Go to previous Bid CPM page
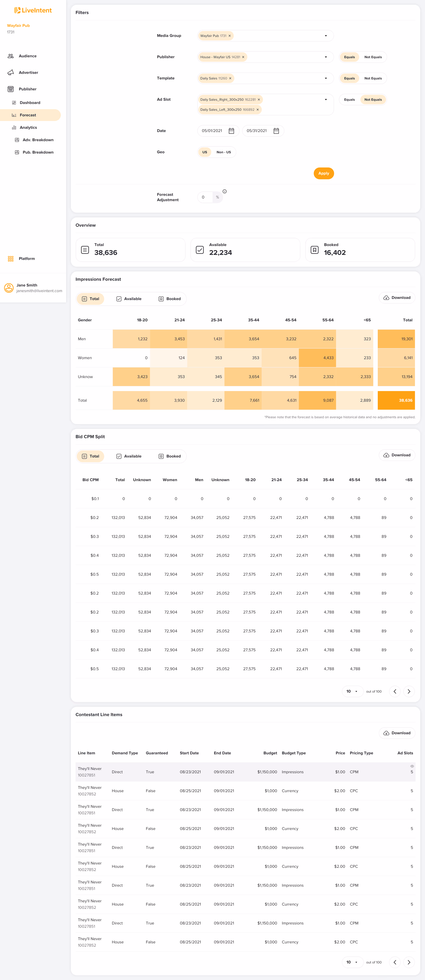The width and height of the screenshot is (425, 980). [395, 692]
